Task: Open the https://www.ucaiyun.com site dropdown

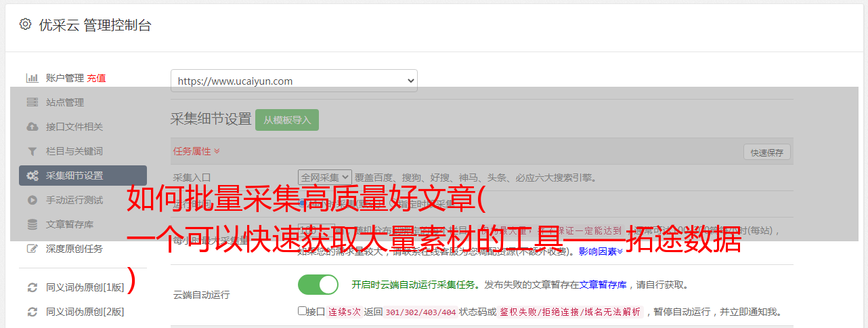Action: [294, 81]
